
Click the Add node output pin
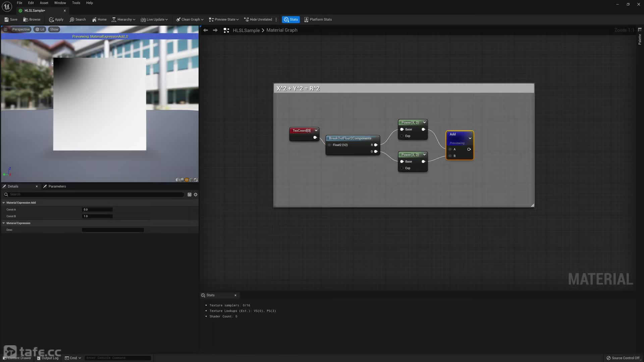coord(469,149)
